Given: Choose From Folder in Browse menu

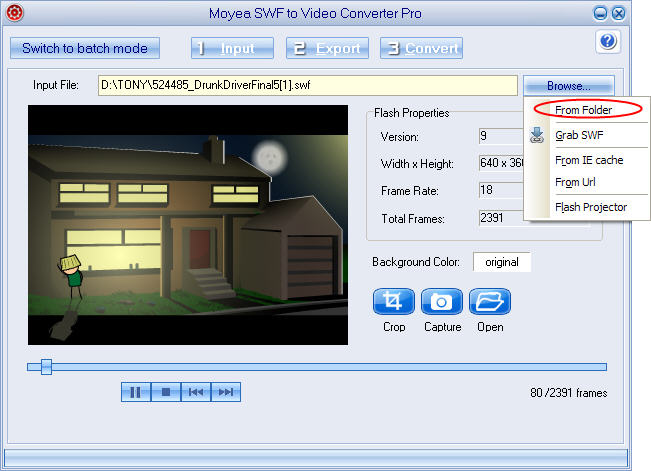Looking at the screenshot, I should tap(583, 110).
